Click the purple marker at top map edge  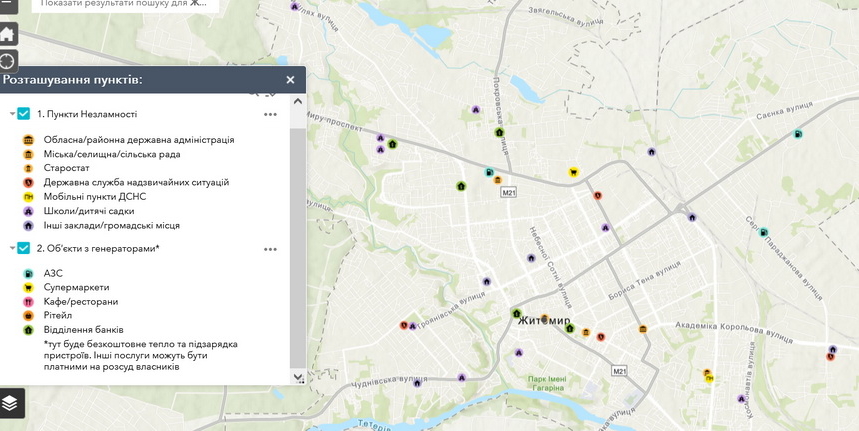click(295, 6)
